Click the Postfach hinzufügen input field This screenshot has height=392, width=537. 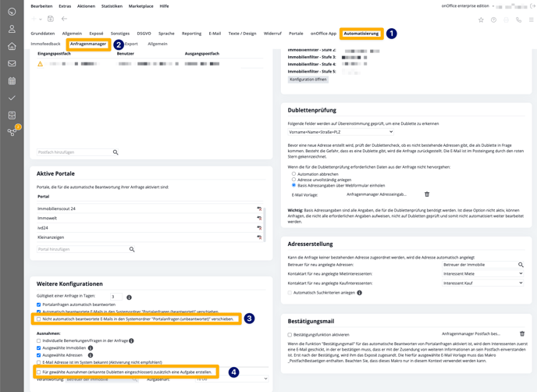point(74,152)
